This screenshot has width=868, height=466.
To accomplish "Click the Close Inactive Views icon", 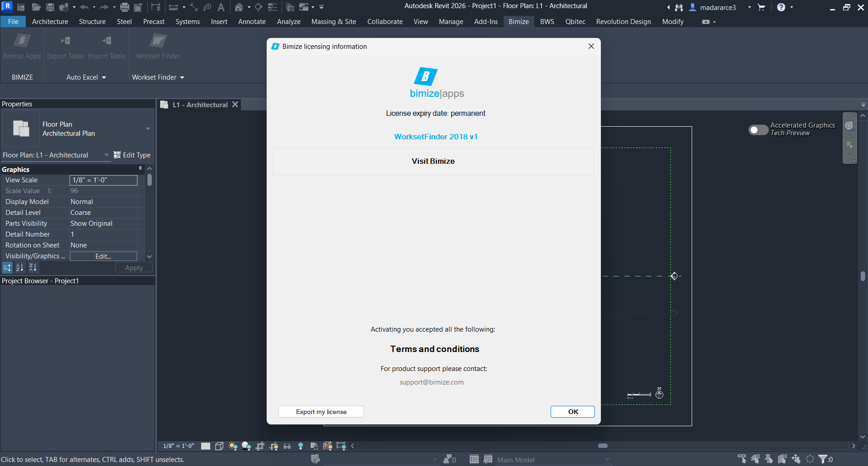I will coord(290,7).
